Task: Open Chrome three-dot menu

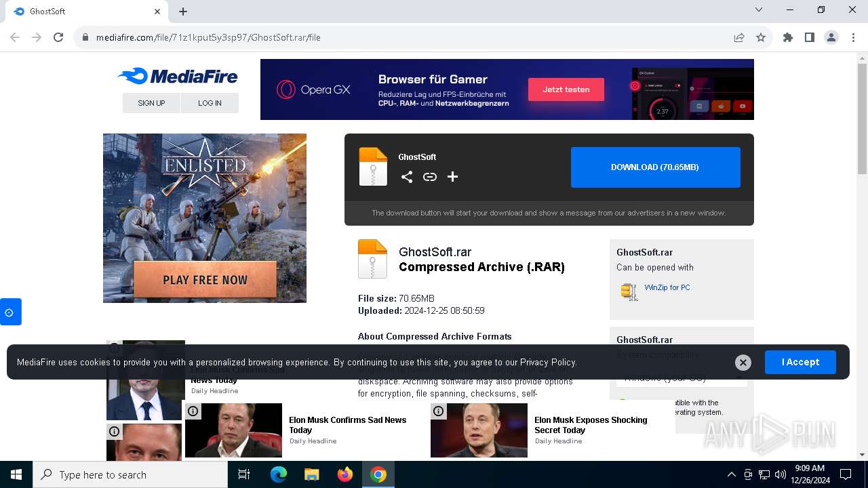Action: 853,37
